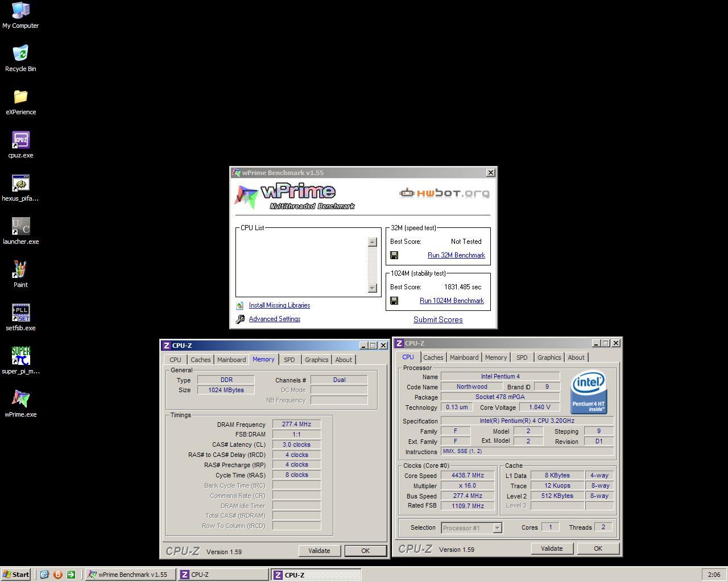Viewport: 728px width, 582px height.
Task: Open SPD tab in right CPU-Z window
Action: (522, 357)
